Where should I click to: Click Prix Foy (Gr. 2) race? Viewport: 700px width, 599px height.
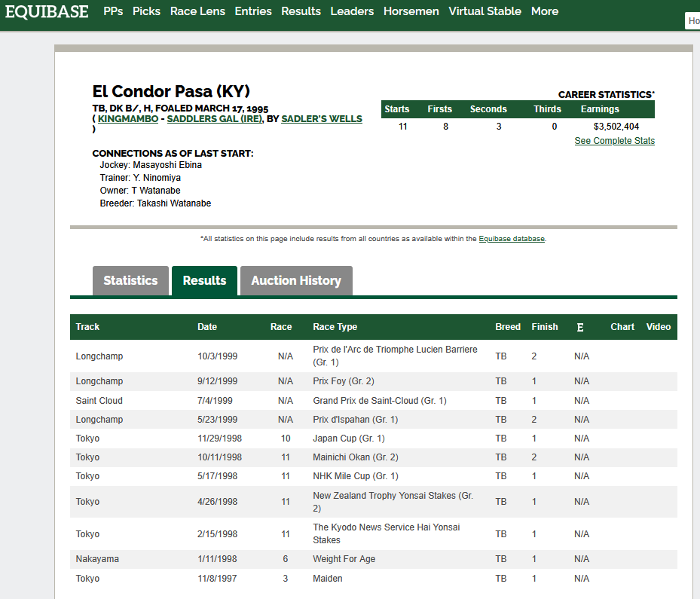point(344,381)
